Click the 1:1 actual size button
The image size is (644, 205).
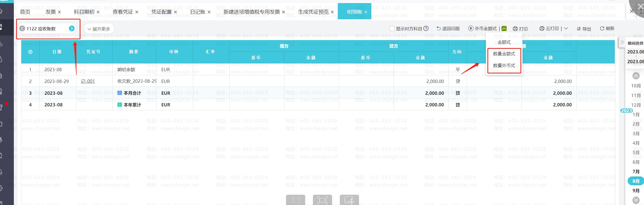(295, 200)
